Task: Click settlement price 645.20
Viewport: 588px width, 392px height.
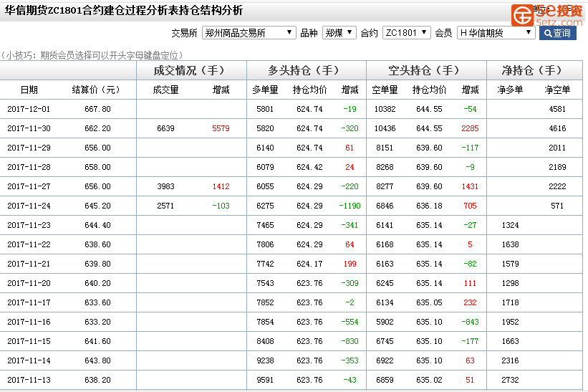Action: click(x=97, y=206)
